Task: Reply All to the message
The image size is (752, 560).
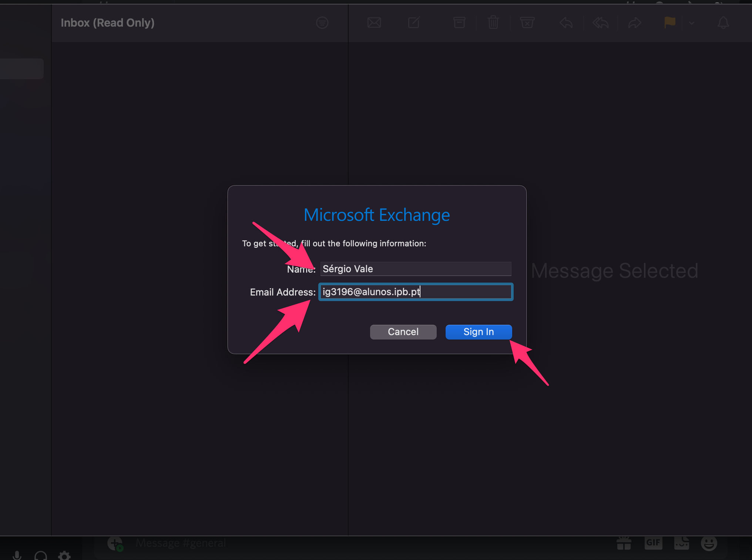Action: tap(601, 23)
